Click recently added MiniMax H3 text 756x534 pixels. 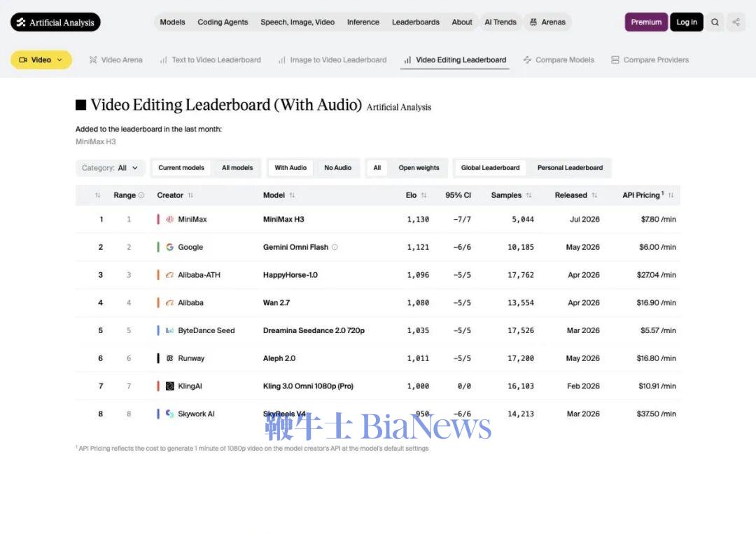point(95,141)
